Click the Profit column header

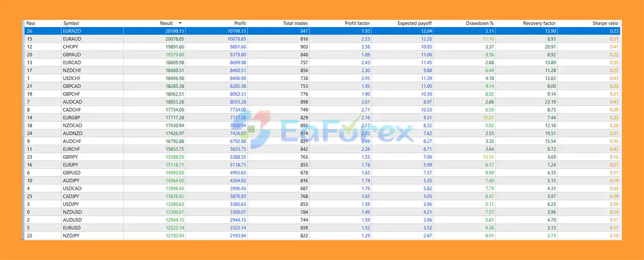240,23
